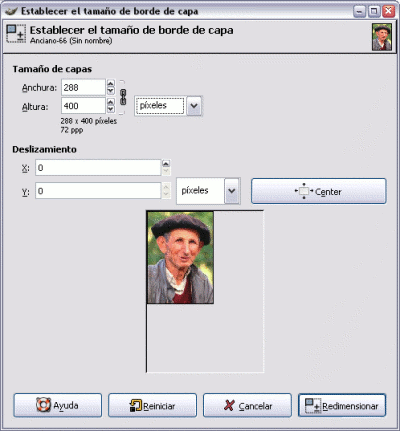Open help with Ayuda button
Viewport: 400px width, 431px height.
[x=58, y=405]
